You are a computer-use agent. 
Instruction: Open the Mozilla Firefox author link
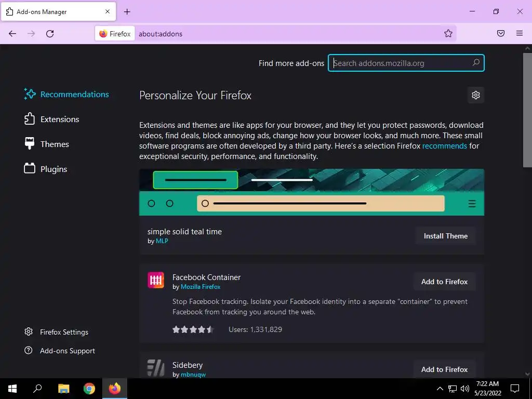[x=201, y=287]
